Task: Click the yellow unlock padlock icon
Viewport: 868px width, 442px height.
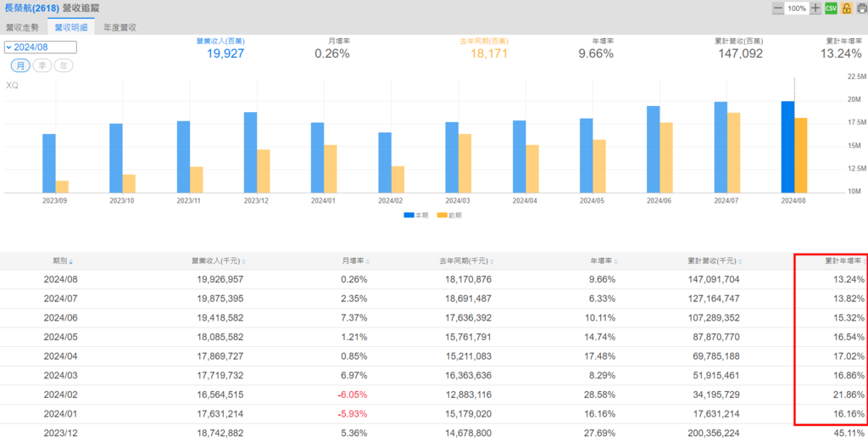Action: coord(846,8)
